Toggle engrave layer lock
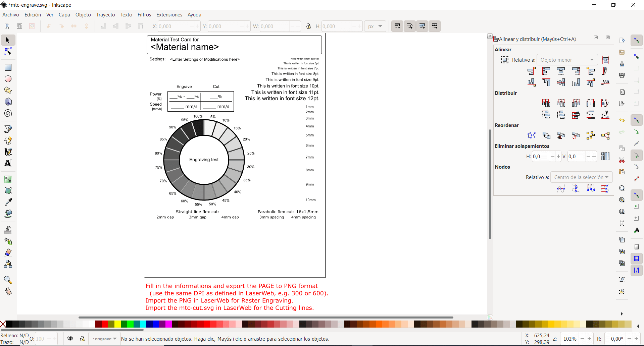The height and width of the screenshot is (346, 644). [82, 339]
